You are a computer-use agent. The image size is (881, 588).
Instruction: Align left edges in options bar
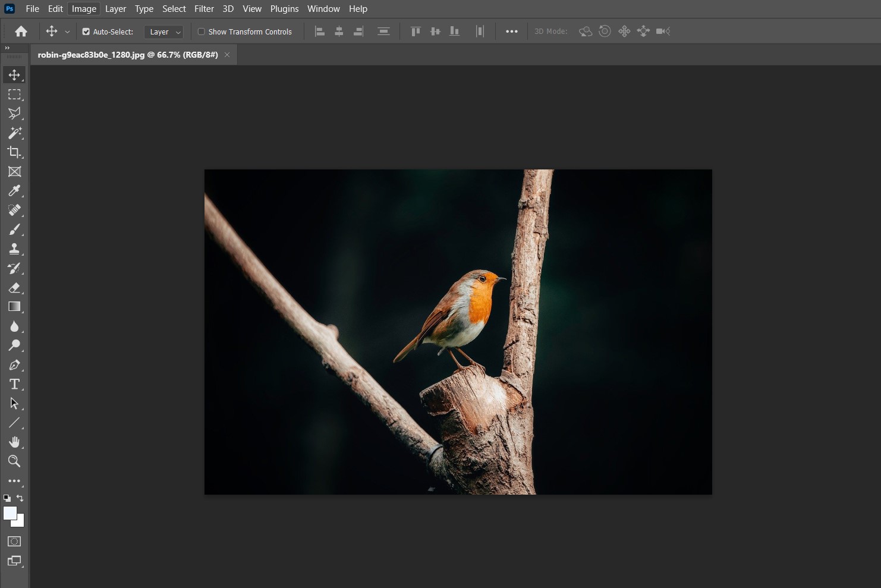(320, 32)
